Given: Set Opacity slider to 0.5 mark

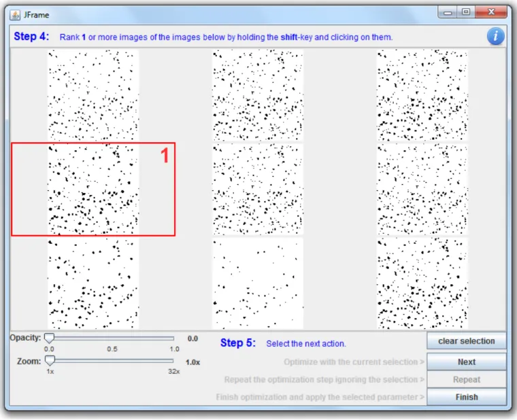Looking at the screenshot, I should (112, 338).
